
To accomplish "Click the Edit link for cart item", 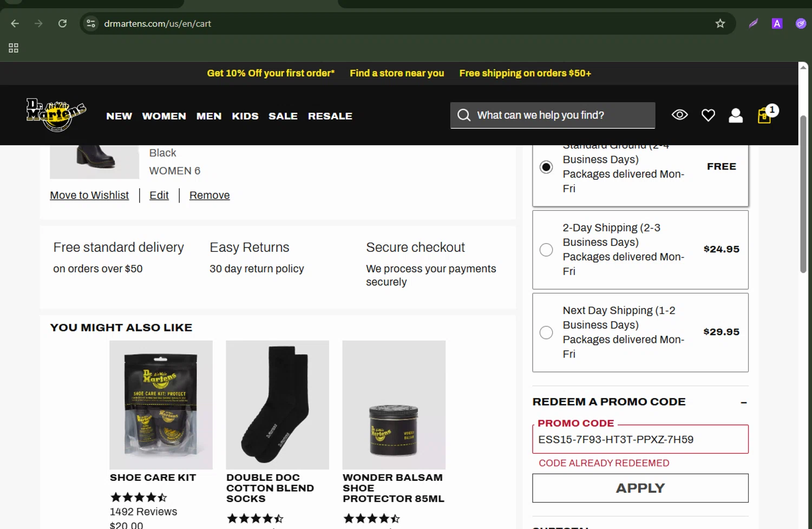I will point(159,195).
